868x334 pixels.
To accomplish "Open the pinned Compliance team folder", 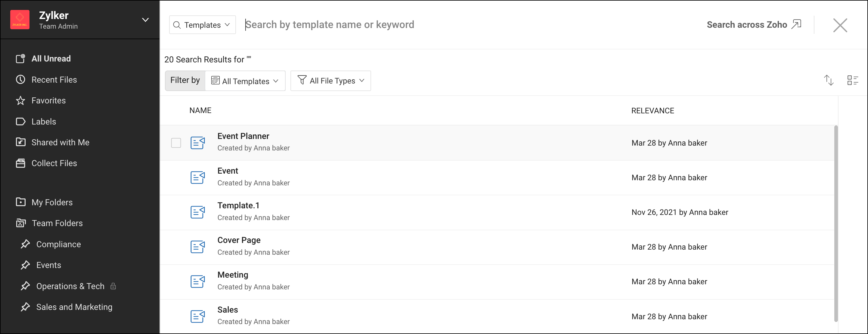I will pos(58,244).
